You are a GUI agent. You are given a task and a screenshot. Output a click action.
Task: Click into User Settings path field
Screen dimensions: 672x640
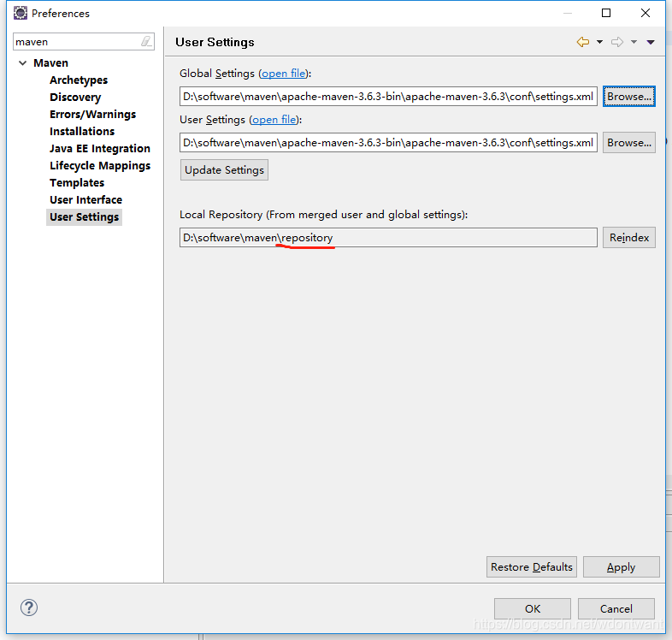388,142
